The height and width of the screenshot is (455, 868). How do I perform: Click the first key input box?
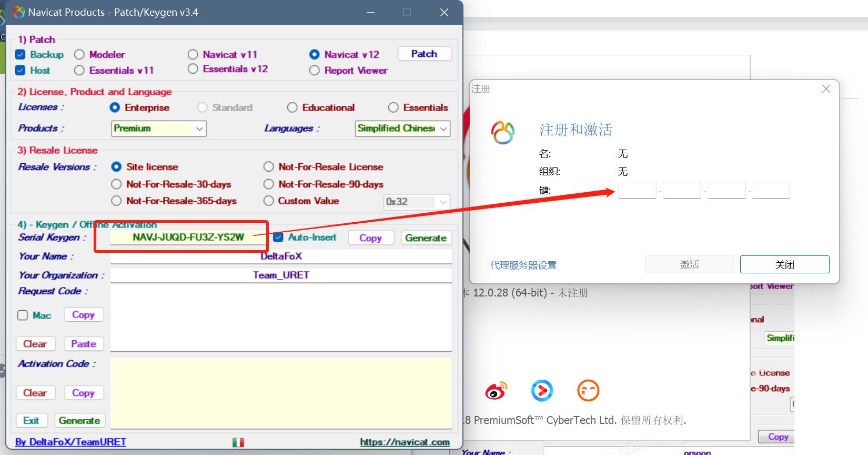point(637,190)
